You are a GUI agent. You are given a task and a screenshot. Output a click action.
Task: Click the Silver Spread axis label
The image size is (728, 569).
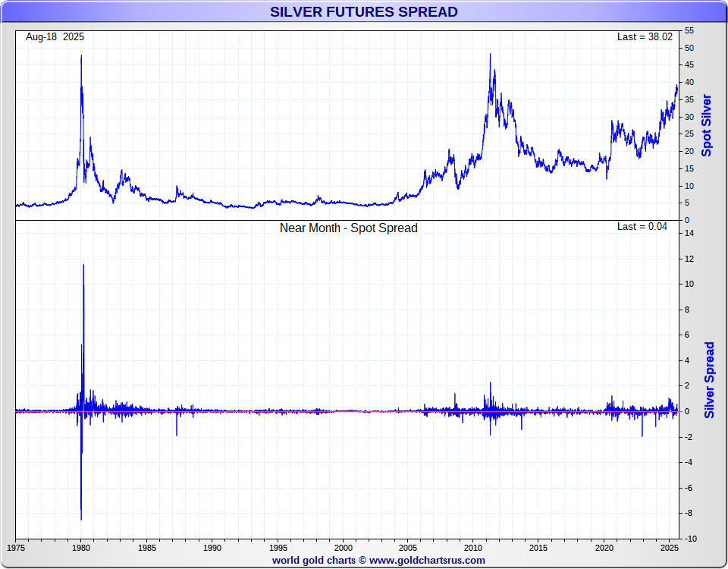click(x=709, y=380)
